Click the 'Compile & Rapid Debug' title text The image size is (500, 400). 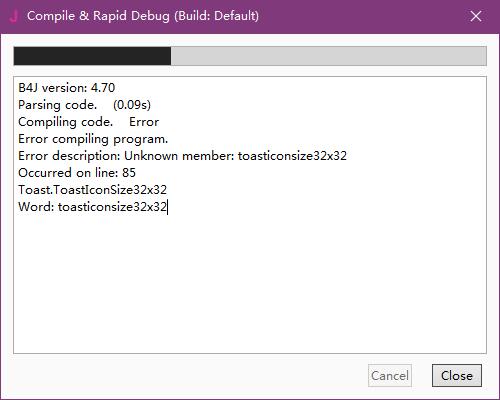(98, 16)
